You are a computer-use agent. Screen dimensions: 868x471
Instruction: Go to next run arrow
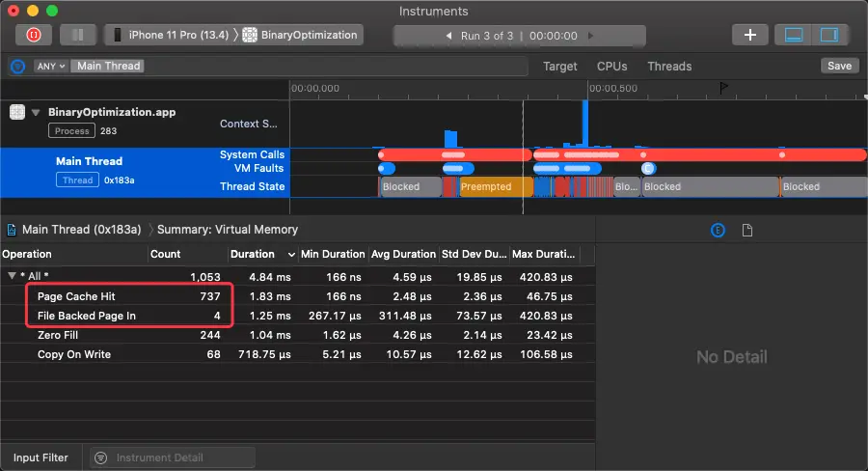pos(590,36)
